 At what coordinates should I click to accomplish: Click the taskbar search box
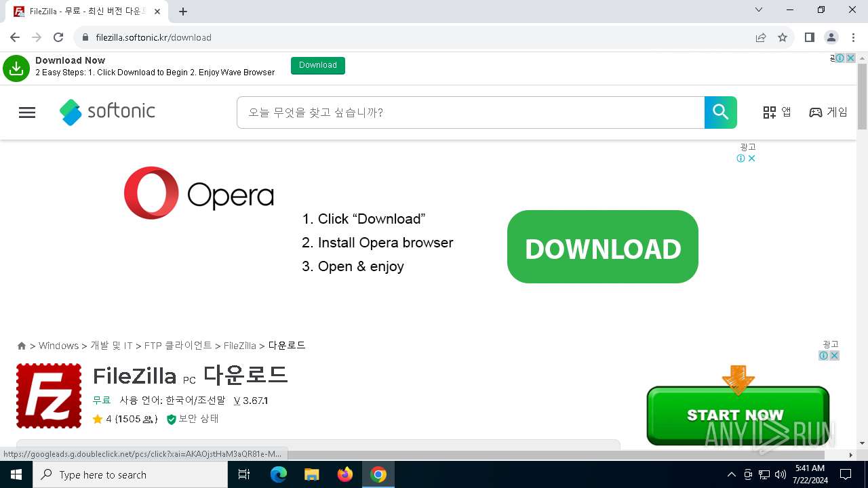coord(130,474)
